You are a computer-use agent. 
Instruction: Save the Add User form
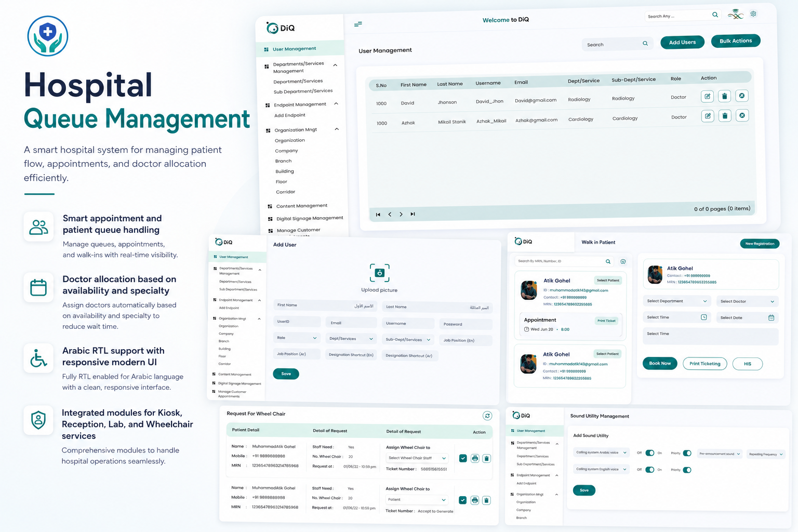286,374
